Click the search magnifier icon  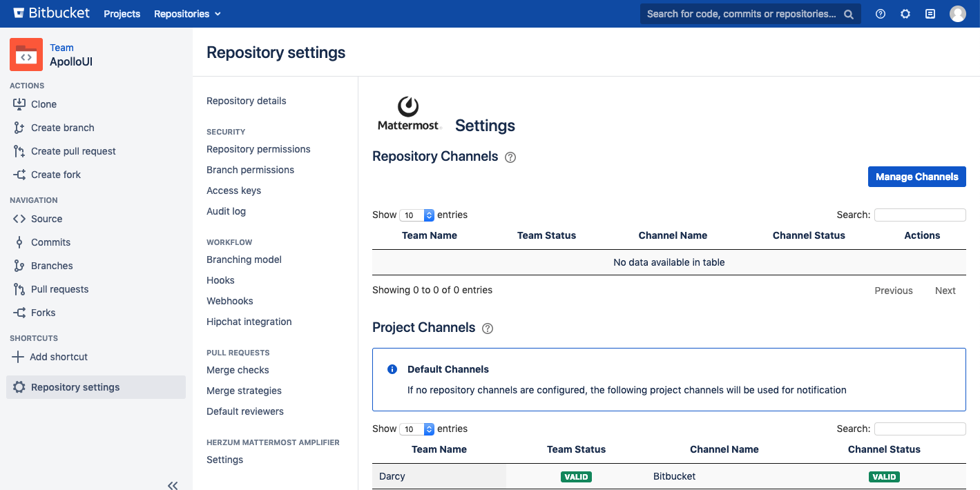(849, 14)
